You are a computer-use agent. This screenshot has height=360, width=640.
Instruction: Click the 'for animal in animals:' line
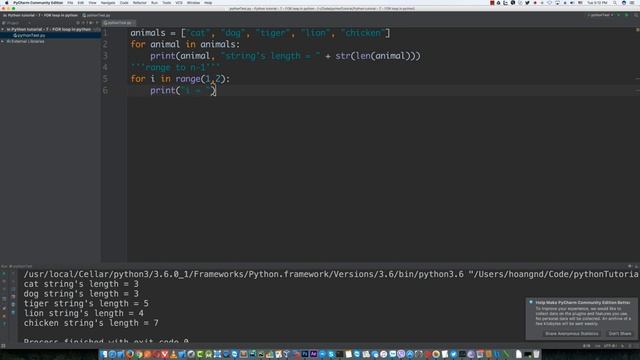(x=185, y=44)
